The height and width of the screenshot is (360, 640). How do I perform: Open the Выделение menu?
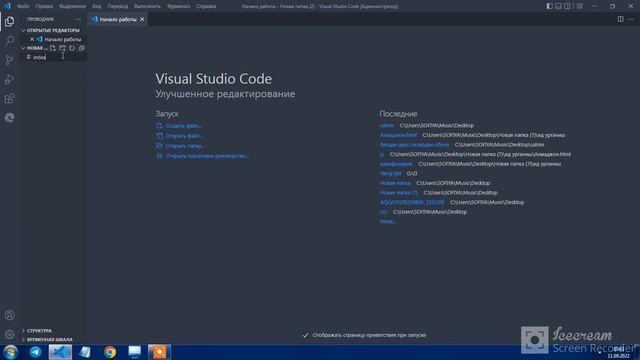tap(73, 6)
